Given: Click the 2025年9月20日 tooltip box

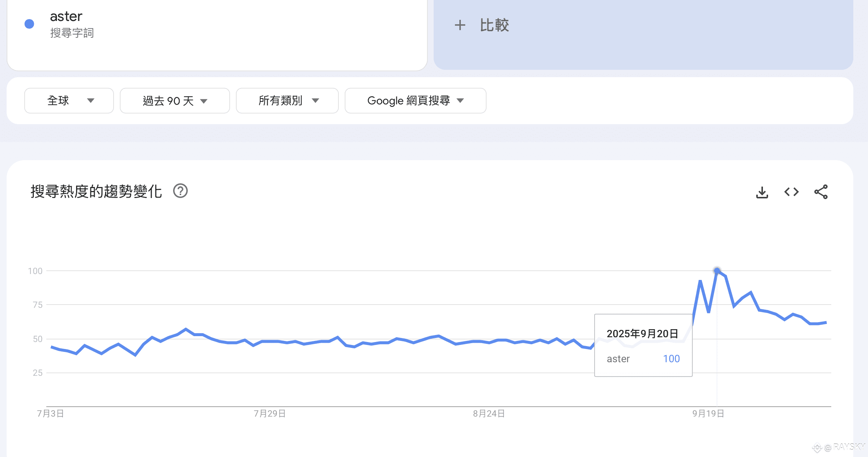Looking at the screenshot, I should pyautogui.click(x=643, y=345).
